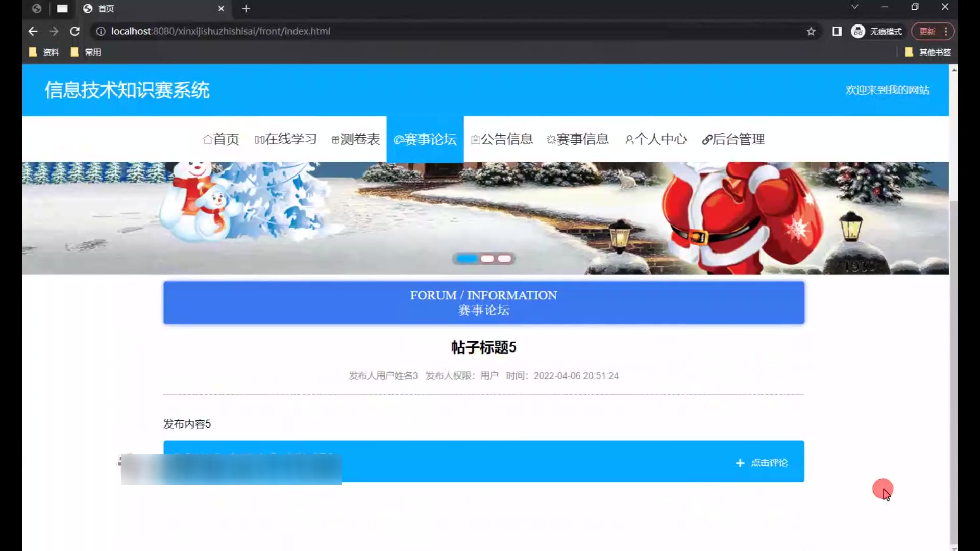The height and width of the screenshot is (551, 980).
Task: Open the Chrome three-dot menu
Action: pyautogui.click(x=946, y=32)
